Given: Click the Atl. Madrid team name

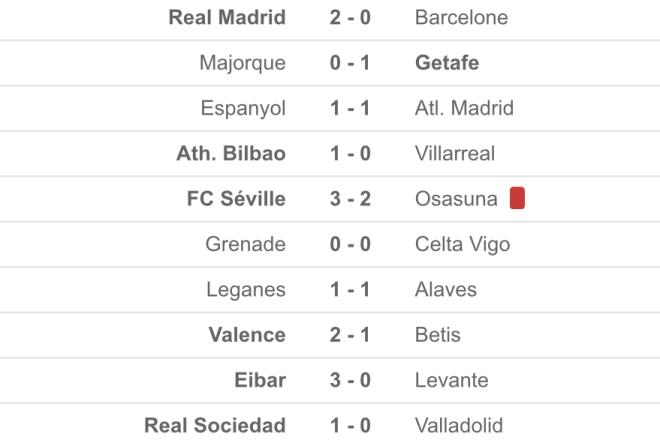Looking at the screenshot, I should 464,108.
